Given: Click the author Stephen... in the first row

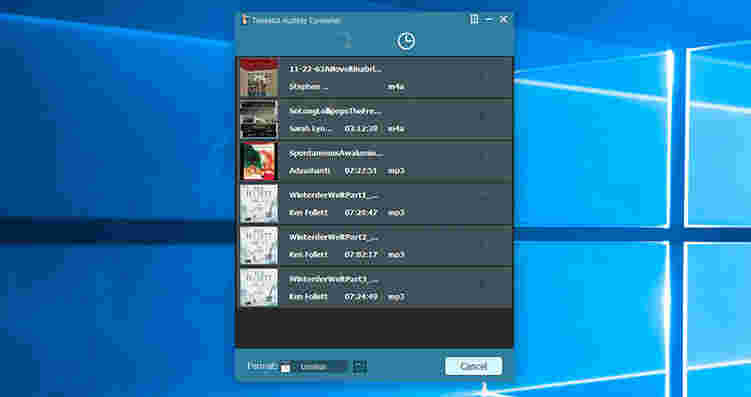Looking at the screenshot, I should [309, 87].
